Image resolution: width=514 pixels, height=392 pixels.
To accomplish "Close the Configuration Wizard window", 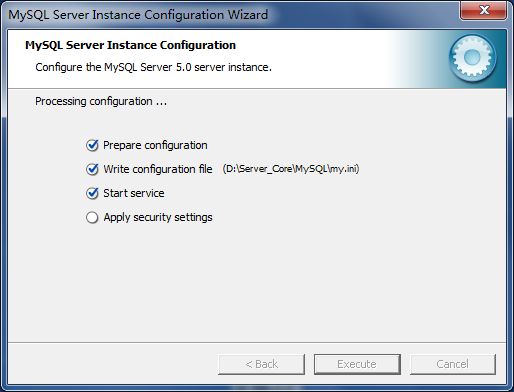I will [x=484, y=10].
